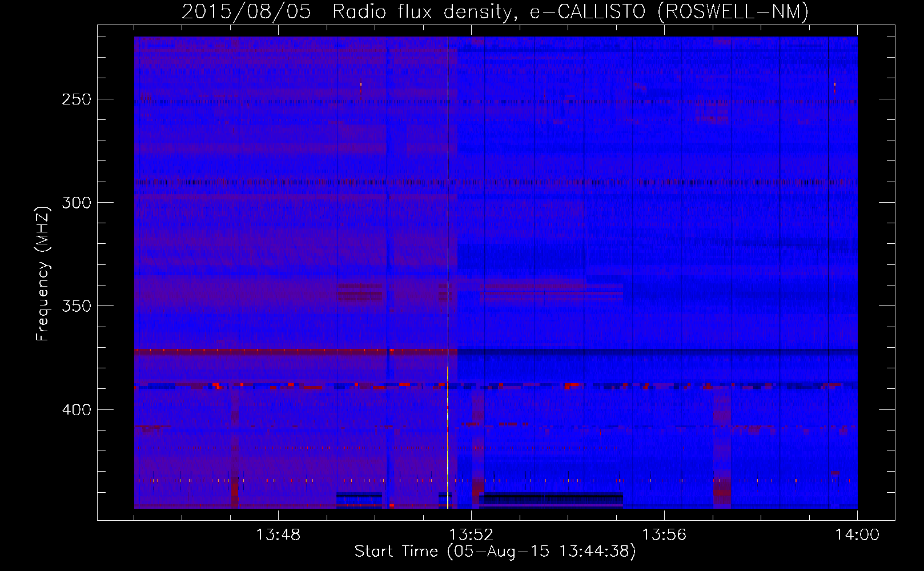Click the 14:00 time tick label
The height and width of the screenshot is (571, 924).
click(x=857, y=535)
